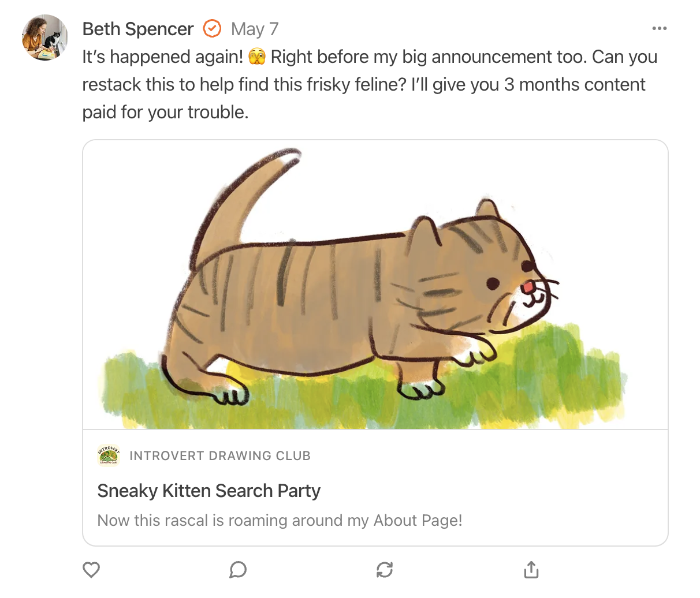Open the May 7 timestamp link
This screenshot has height=598, width=700.
click(255, 29)
